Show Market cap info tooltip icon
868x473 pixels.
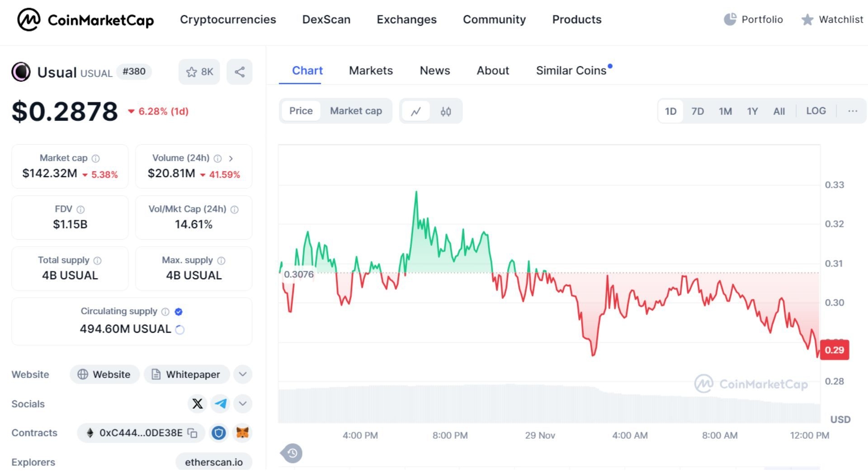click(x=96, y=158)
